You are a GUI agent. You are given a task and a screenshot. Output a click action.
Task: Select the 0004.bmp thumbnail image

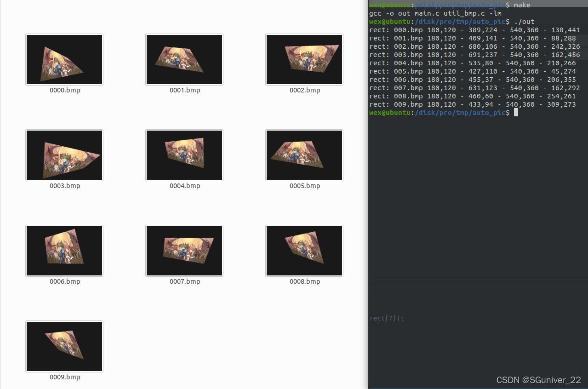[x=184, y=155]
